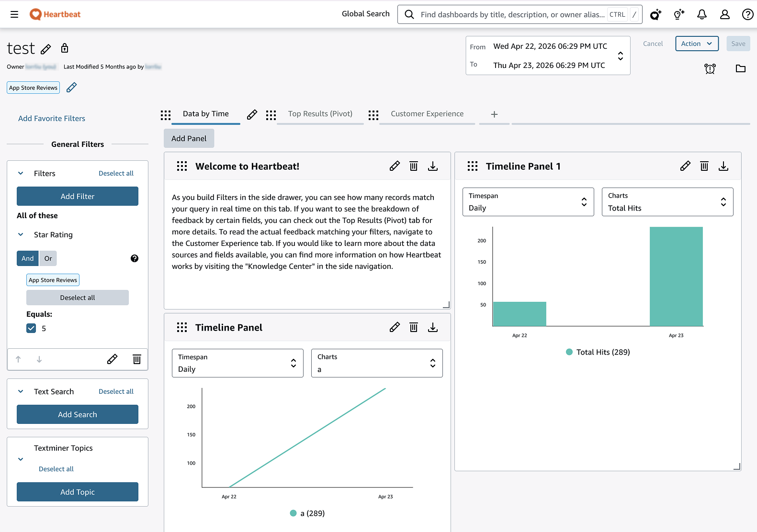
Task: Delete Timeline Panel 1
Action: pos(704,166)
